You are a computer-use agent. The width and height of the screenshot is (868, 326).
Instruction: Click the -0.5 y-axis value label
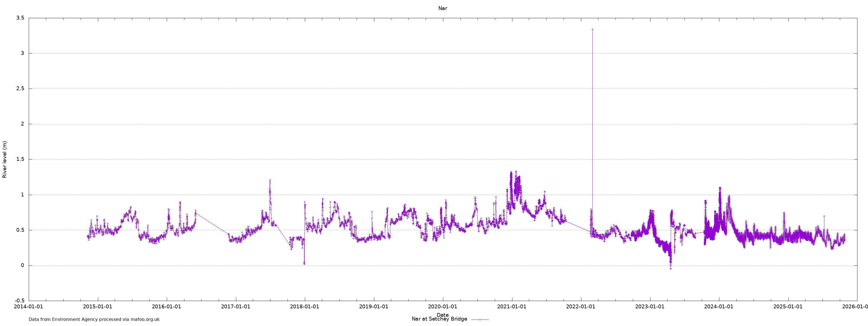coord(20,301)
